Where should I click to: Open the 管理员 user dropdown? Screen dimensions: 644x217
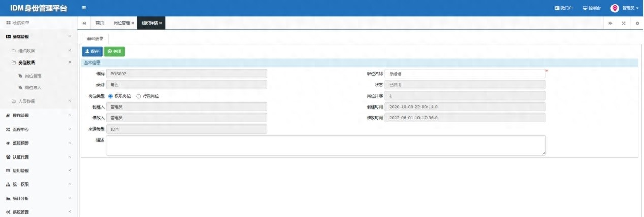click(x=630, y=8)
